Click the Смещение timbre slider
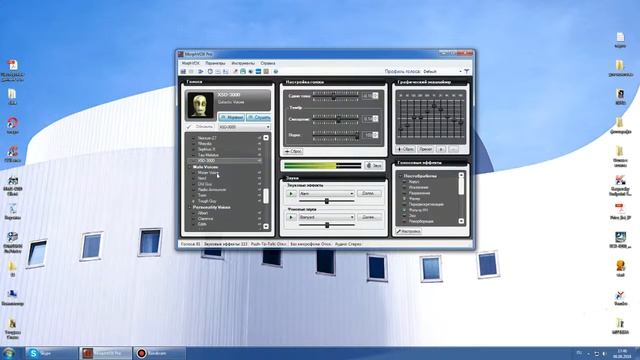 point(336,119)
